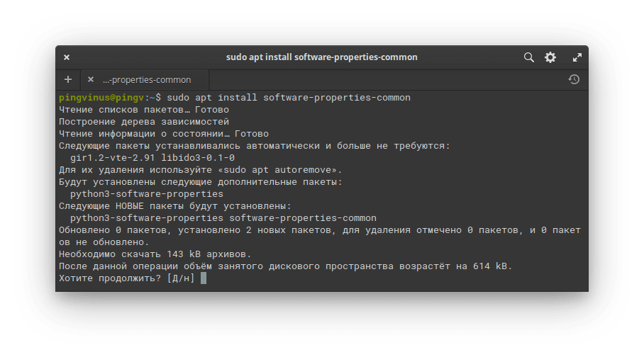This screenshot has height=357, width=644.
Task: Click the line 'Построение дерева зависимостей'
Action: tap(144, 122)
